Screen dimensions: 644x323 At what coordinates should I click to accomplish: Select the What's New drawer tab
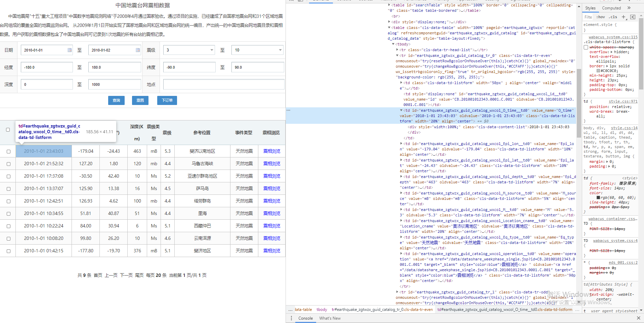click(330, 318)
